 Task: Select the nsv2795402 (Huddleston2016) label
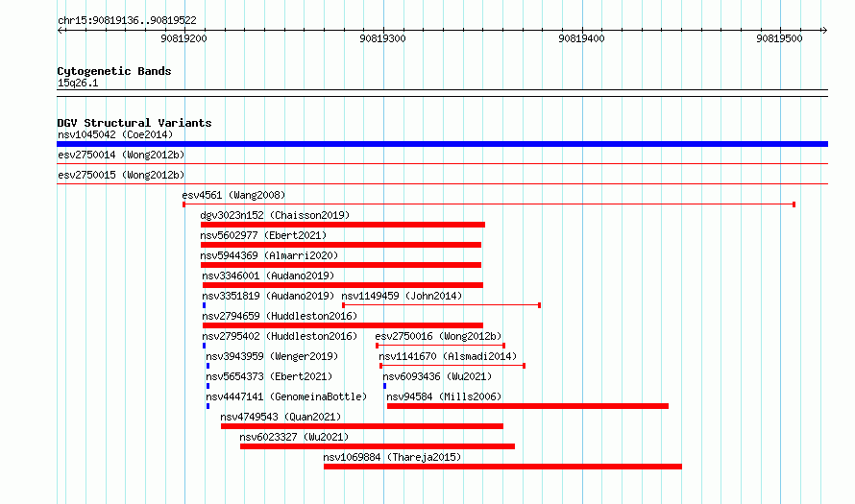[x=280, y=336]
